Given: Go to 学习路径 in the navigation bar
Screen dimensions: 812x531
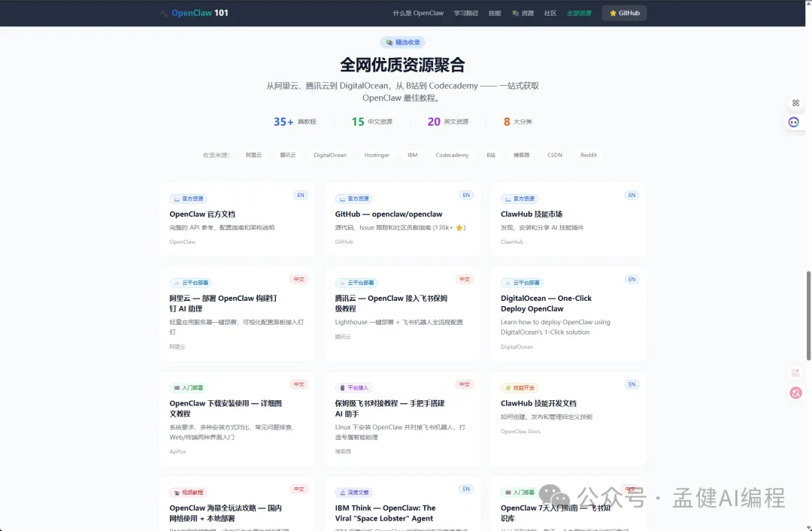Looking at the screenshot, I should pos(465,14).
